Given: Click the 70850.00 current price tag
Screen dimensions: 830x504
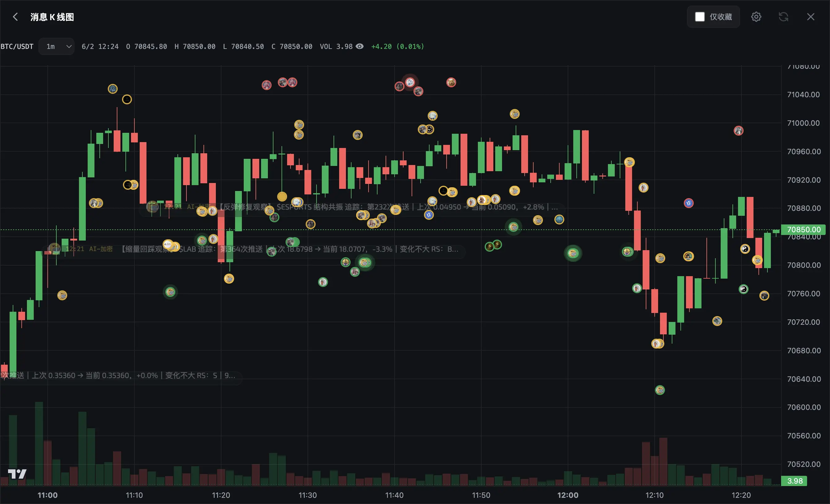Looking at the screenshot, I should 803,229.
